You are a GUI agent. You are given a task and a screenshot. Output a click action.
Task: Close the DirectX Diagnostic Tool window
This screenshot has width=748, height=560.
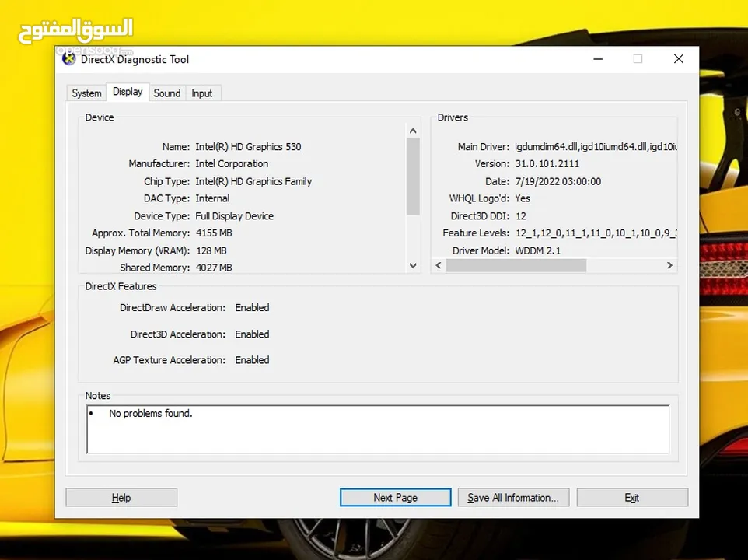[x=678, y=59]
